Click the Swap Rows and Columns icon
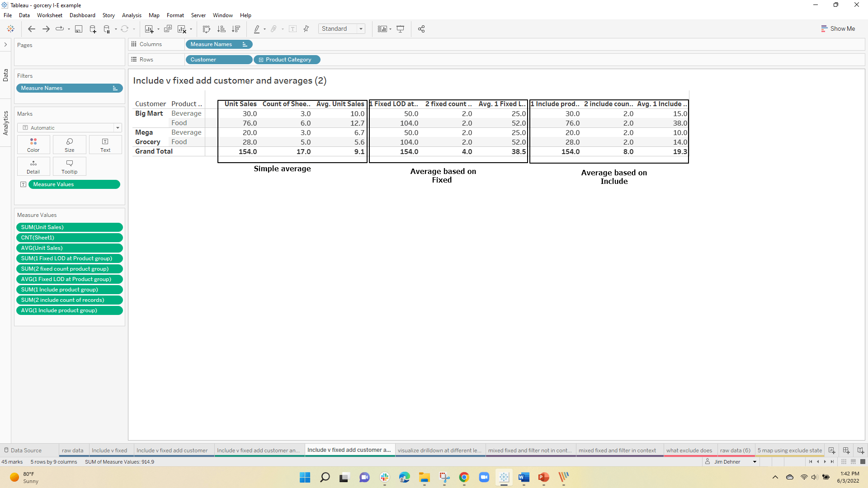 click(207, 29)
